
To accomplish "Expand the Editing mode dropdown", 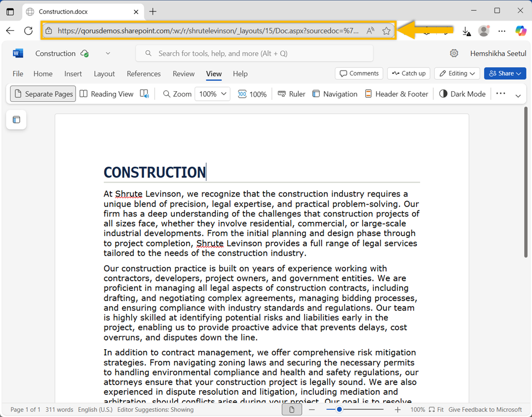I will [x=457, y=73].
